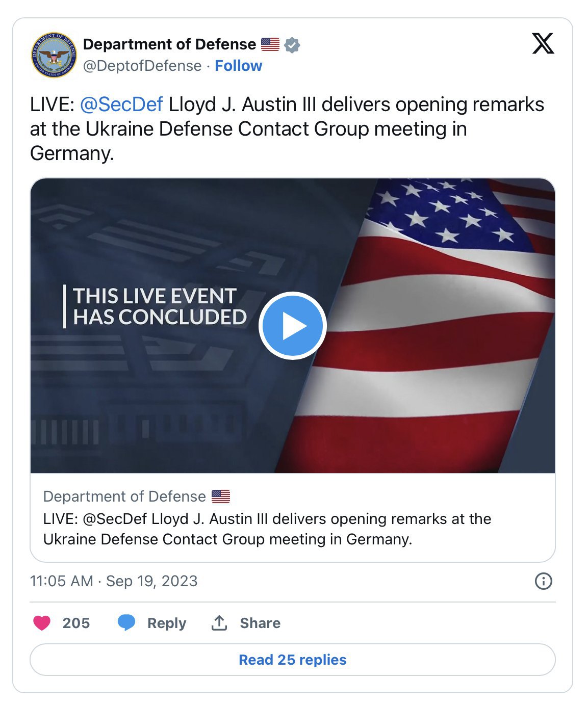This screenshot has width=588, height=706.
Task: Click the verified badge next to account name
Action: point(292,45)
